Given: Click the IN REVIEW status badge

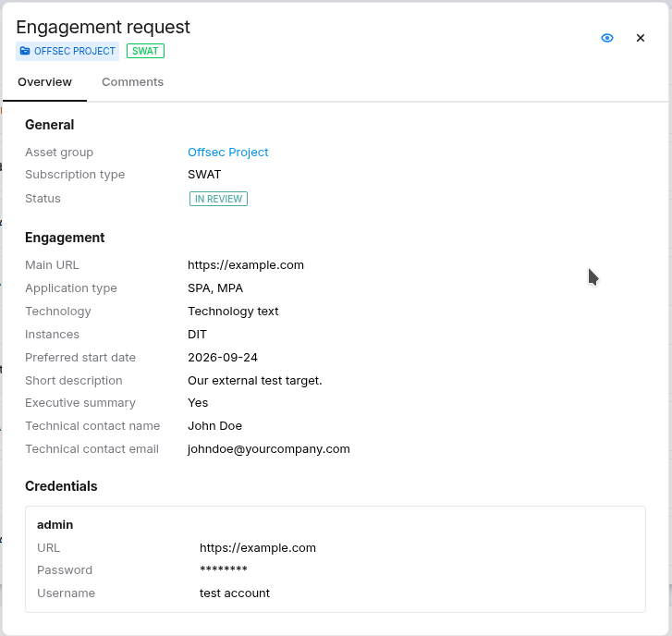Looking at the screenshot, I should click(x=218, y=199).
